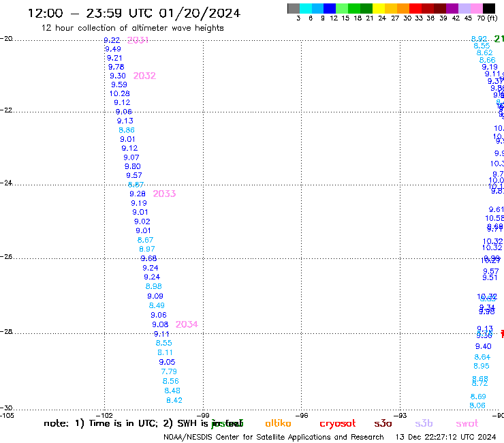The image size is (504, 443).
Task: Click the yellow 24 ft legend swatch
Action: (379, 8)
